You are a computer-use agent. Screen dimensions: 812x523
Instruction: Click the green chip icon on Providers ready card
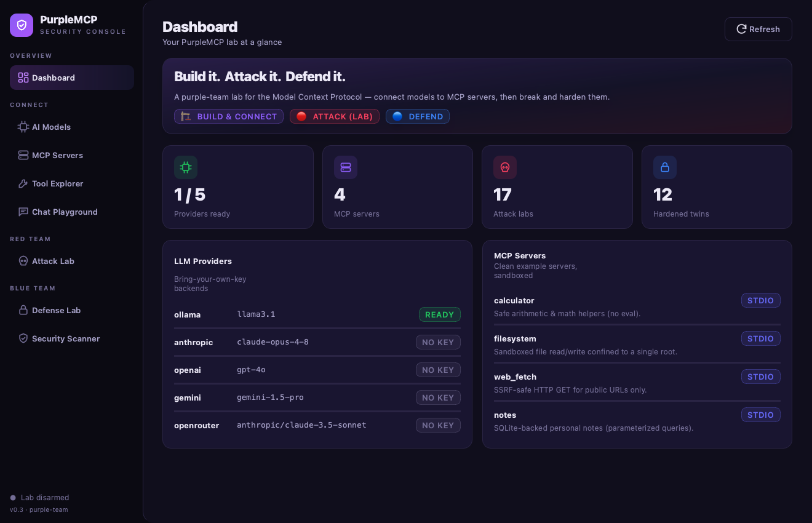point(186,167)
